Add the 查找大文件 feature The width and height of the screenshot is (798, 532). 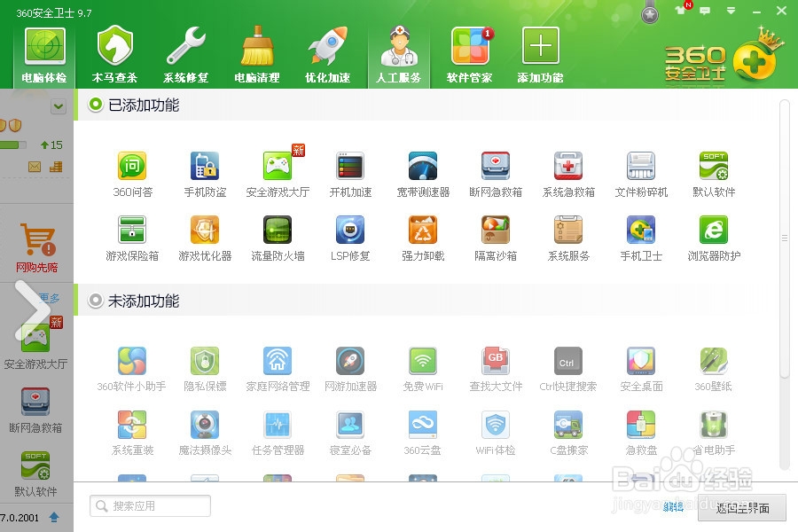click(x=496, y=369)
